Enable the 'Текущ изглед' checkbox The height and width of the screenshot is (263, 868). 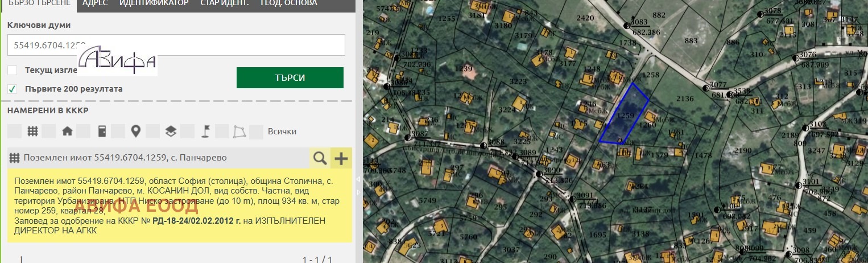pos(13,70)
